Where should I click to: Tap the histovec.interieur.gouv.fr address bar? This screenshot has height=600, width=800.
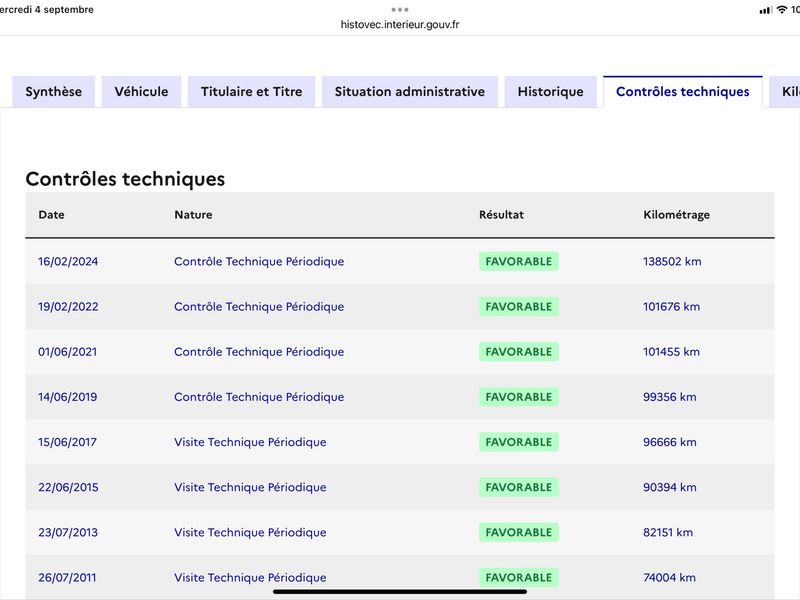pyautogui.click(x=400, y=24)
